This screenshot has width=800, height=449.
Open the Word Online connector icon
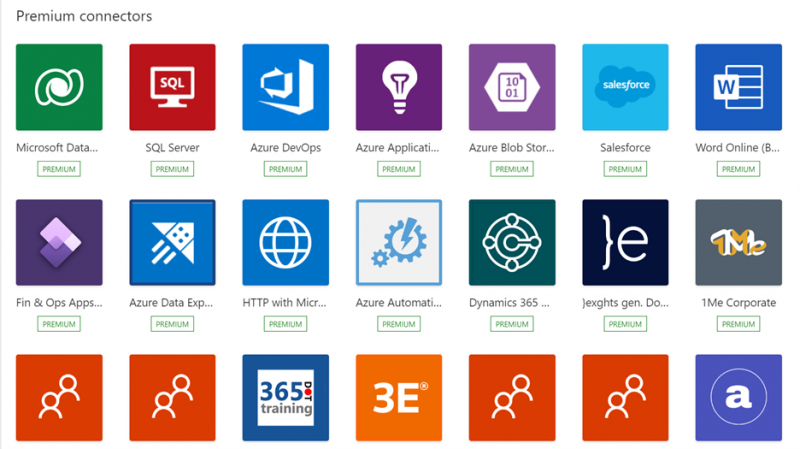tap(738, 87)
